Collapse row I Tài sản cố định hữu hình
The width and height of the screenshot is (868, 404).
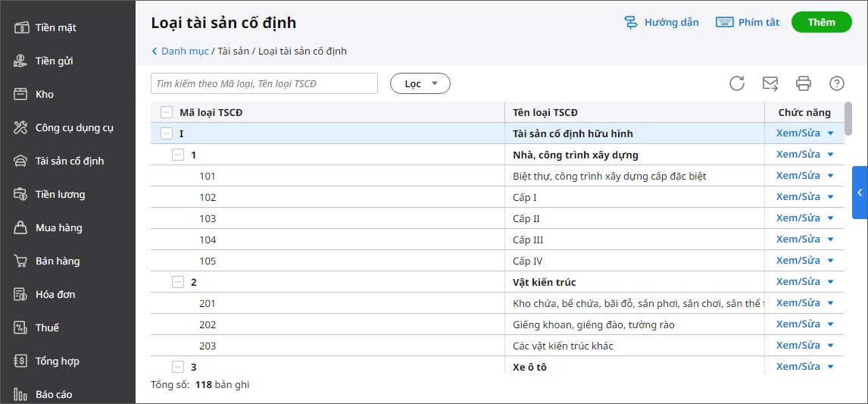[167, 134]
